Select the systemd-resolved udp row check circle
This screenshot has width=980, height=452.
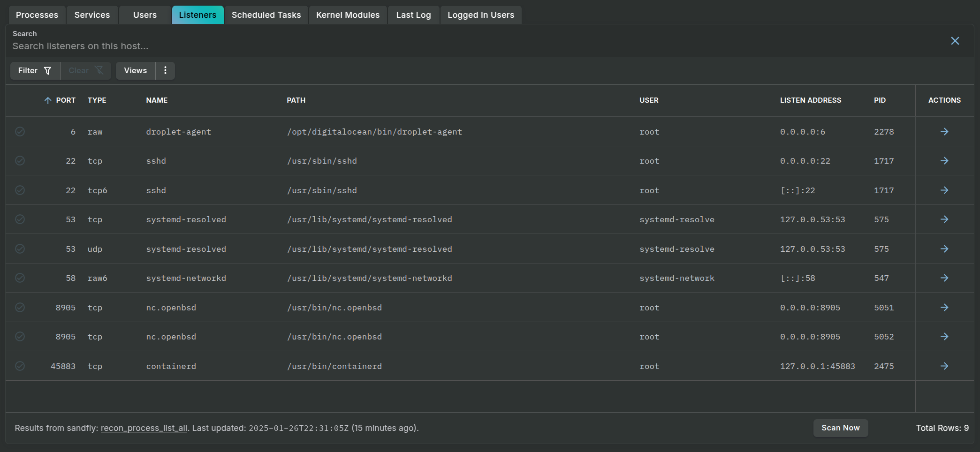pos(20,249)
